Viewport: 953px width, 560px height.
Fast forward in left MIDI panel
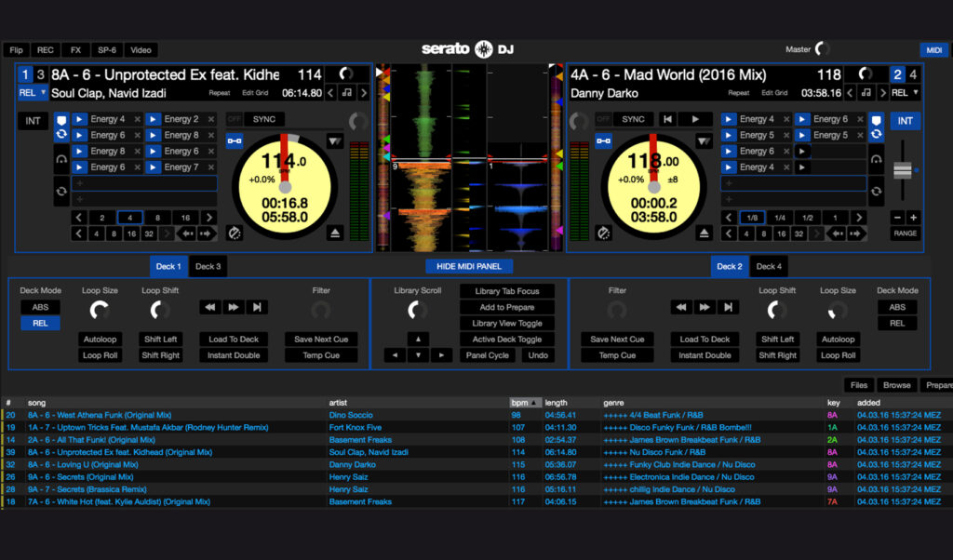pos(234,307)
